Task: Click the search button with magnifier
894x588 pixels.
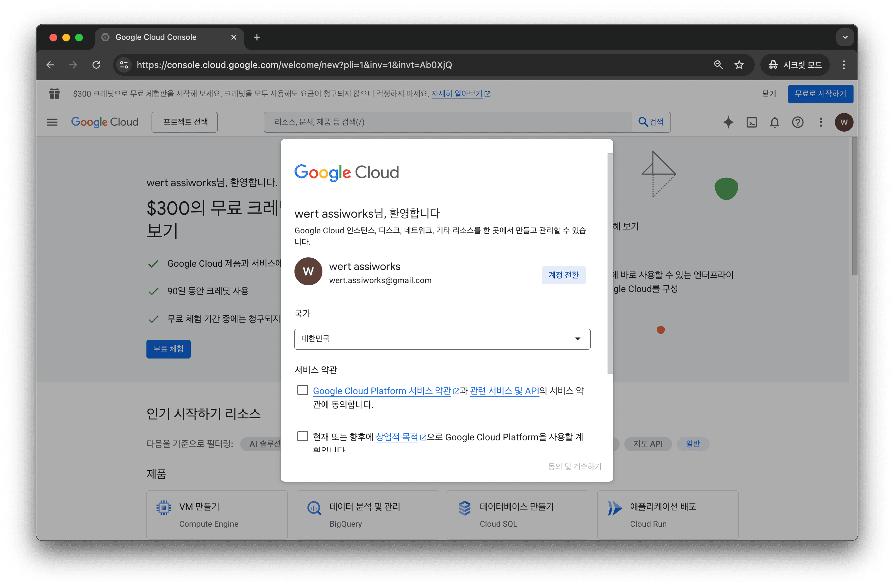Action: (651, 122)
